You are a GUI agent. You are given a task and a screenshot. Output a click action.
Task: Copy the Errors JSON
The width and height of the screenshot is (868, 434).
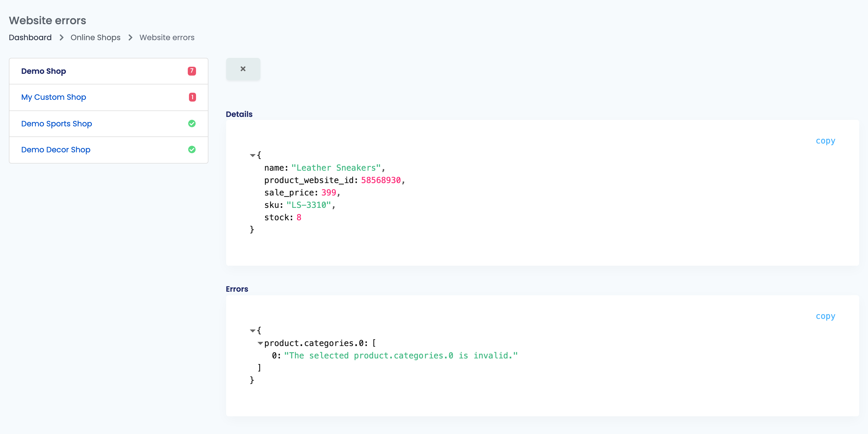(825, 316)
